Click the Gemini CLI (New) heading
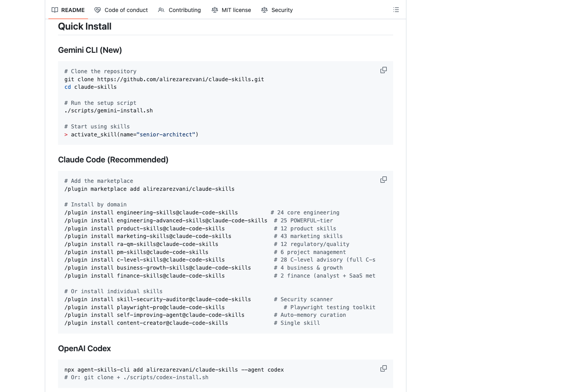Viewport: 576px width, 392px height. tap(90, 50)
